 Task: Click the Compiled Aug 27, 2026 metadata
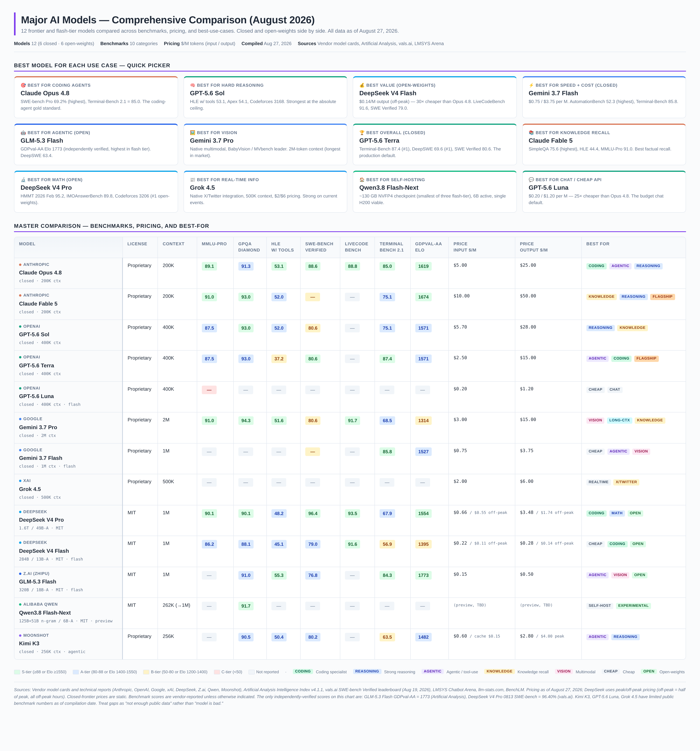(x=266, y=44)
